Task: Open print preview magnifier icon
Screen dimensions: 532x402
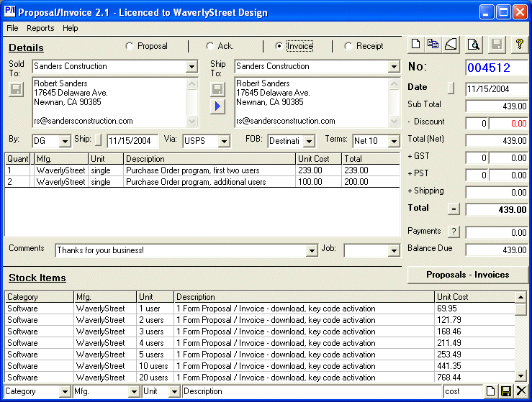Action: pyautogui.click(x=473, y=45)
